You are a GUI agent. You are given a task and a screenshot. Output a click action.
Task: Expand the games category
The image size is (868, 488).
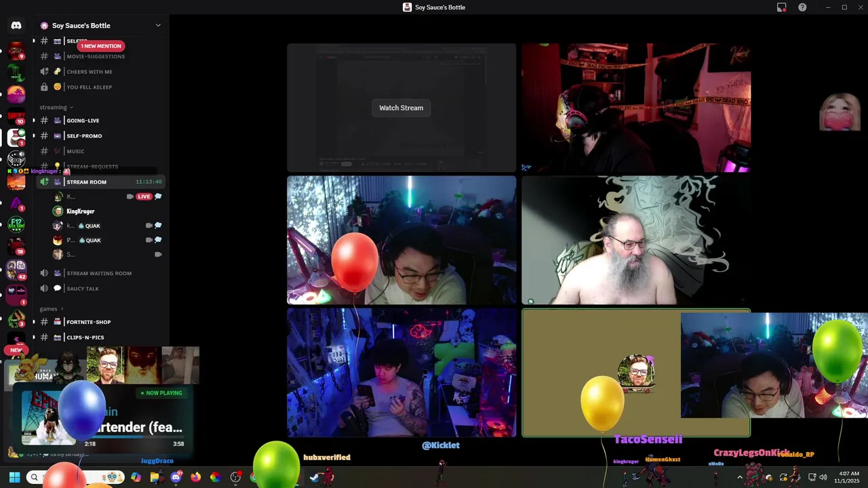51,308
